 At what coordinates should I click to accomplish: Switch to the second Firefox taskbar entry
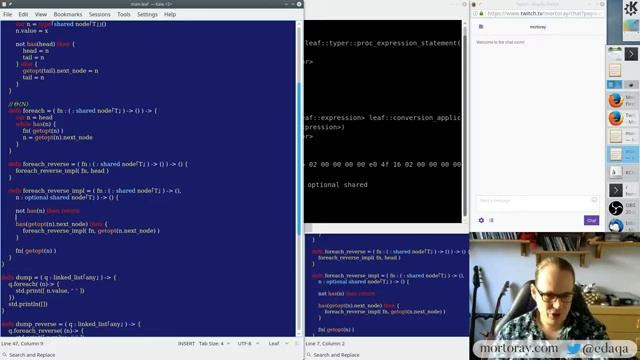click(623, 118)
